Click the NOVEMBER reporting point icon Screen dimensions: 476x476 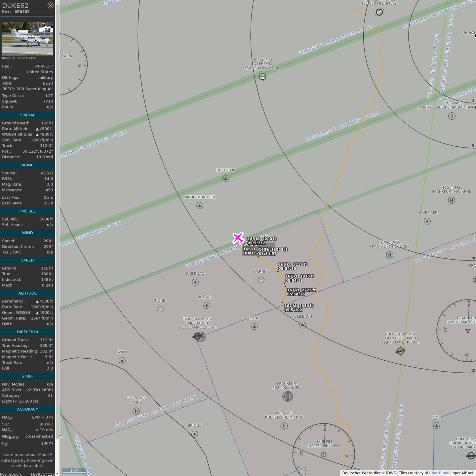427,221
